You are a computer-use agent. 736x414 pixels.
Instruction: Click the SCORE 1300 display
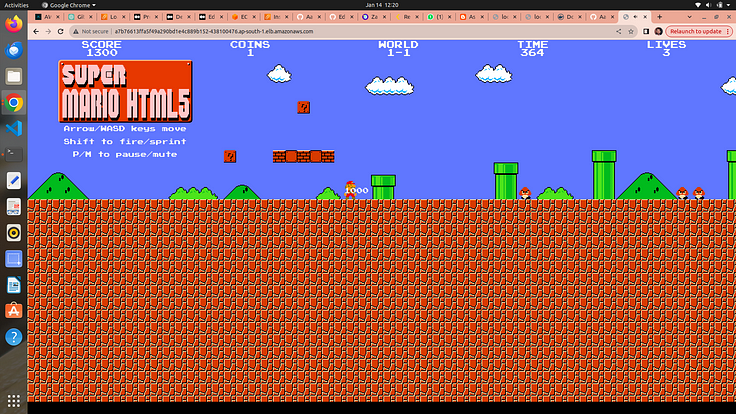coord(101,48)
